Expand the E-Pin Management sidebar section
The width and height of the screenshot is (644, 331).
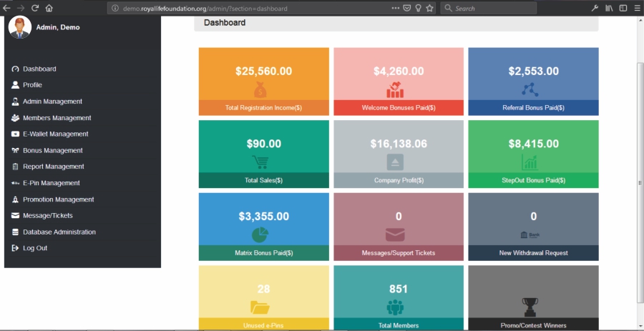point(51,183)
